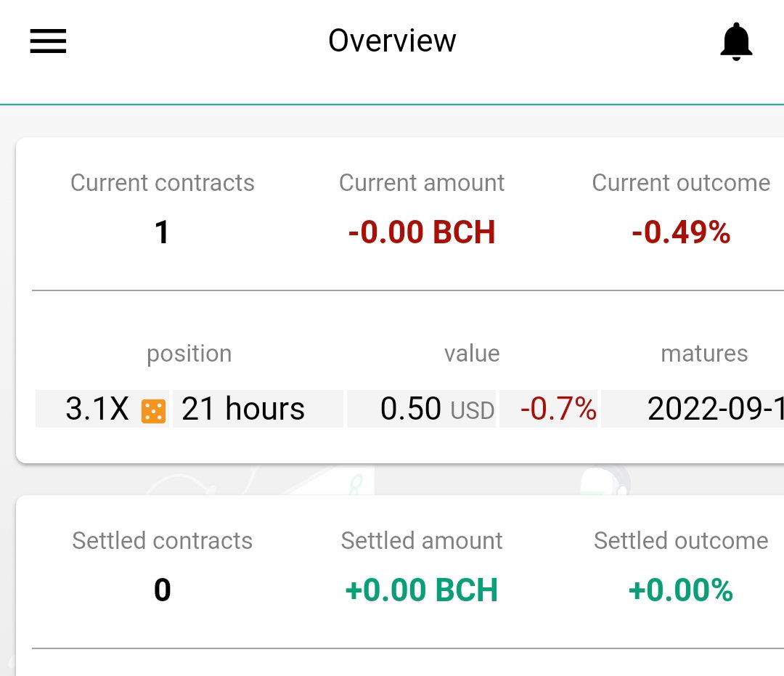Click the orange dice icon in position row
Screen dimensions: 784x676
click(153, 412)
